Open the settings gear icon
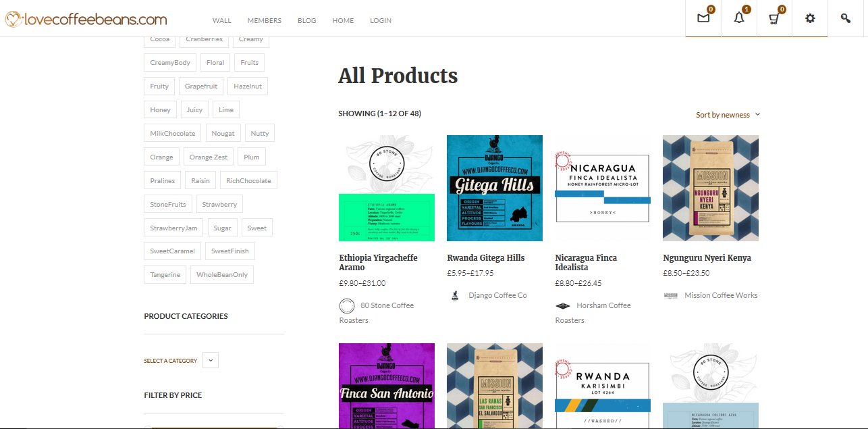Screen dimensions: 868x429 810,18
